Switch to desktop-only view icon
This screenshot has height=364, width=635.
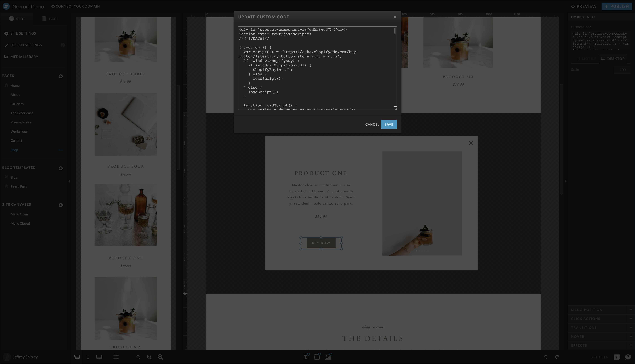click(99, 357)
